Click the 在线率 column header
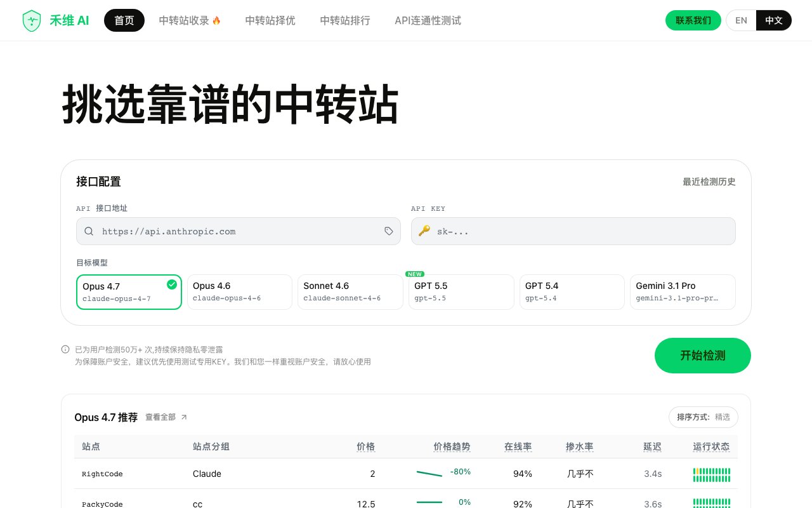812x508 pixels. 518,446
